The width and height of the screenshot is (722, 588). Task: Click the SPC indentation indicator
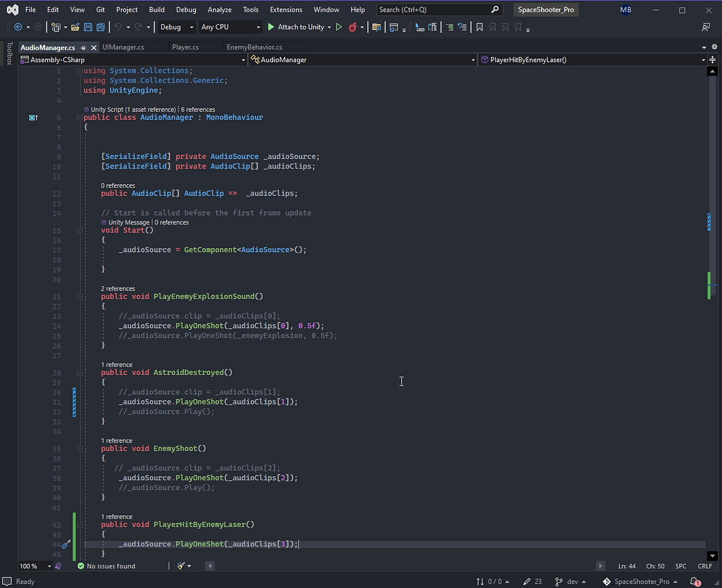coord(680,566)
